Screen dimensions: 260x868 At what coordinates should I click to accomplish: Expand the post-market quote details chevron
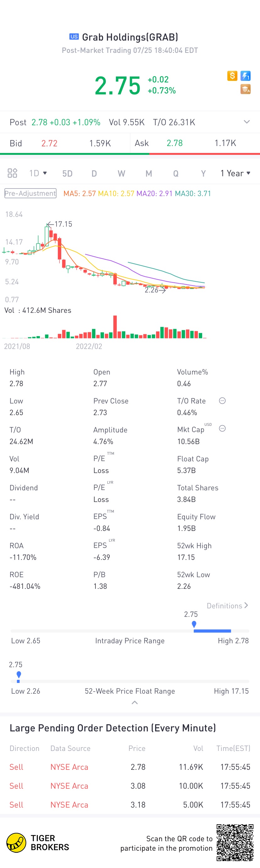(246, 122)
